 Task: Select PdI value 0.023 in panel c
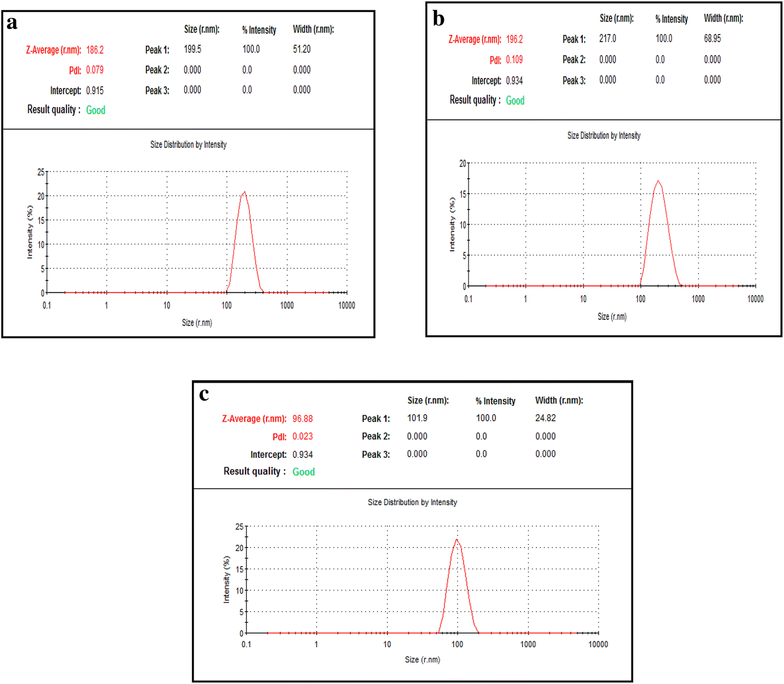pos(303,437)
